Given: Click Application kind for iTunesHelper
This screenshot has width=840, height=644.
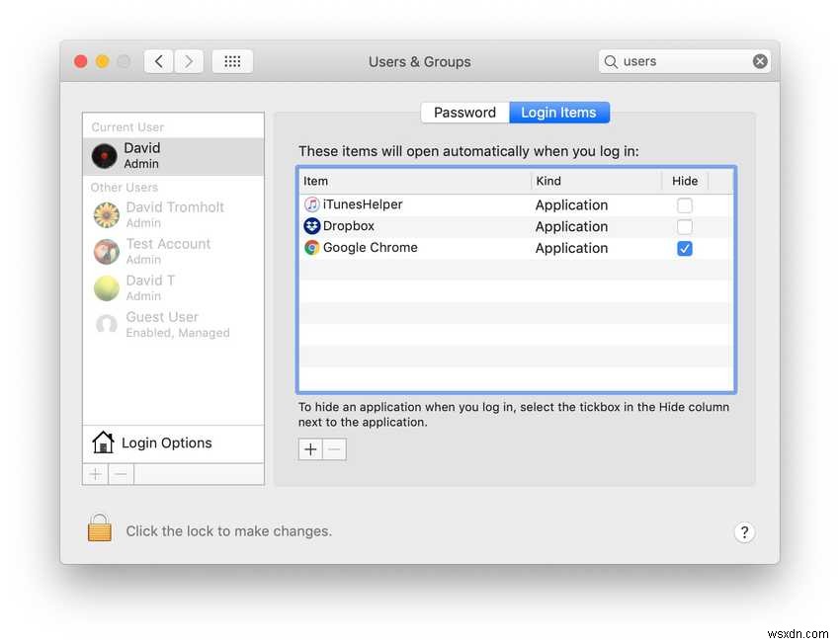Looking at the screenshot, I should pyautogui.click(x=571, y=205).
